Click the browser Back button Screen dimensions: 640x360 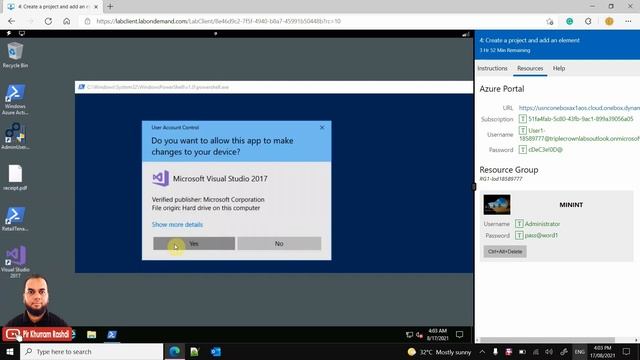(x=11, y=21)
